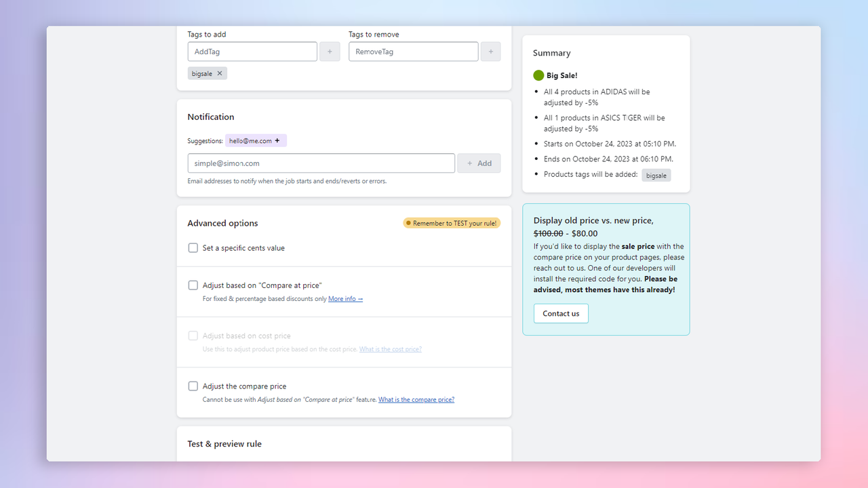Click the plus icon beside the RemoveTag field
This screenshot has height=488, width=868.
pos(490,51)
